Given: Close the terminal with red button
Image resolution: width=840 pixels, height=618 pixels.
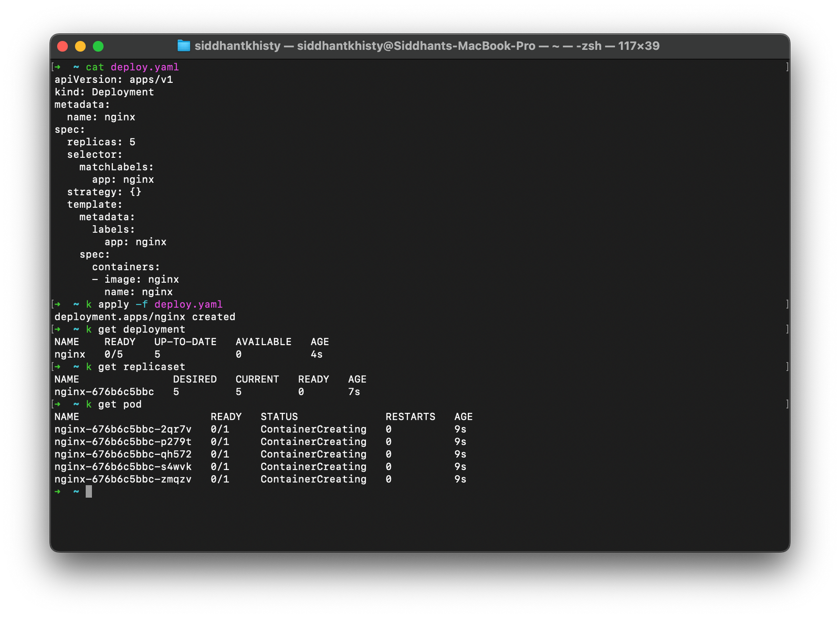Looking at the screenshot, I should (x=62, y=46).
